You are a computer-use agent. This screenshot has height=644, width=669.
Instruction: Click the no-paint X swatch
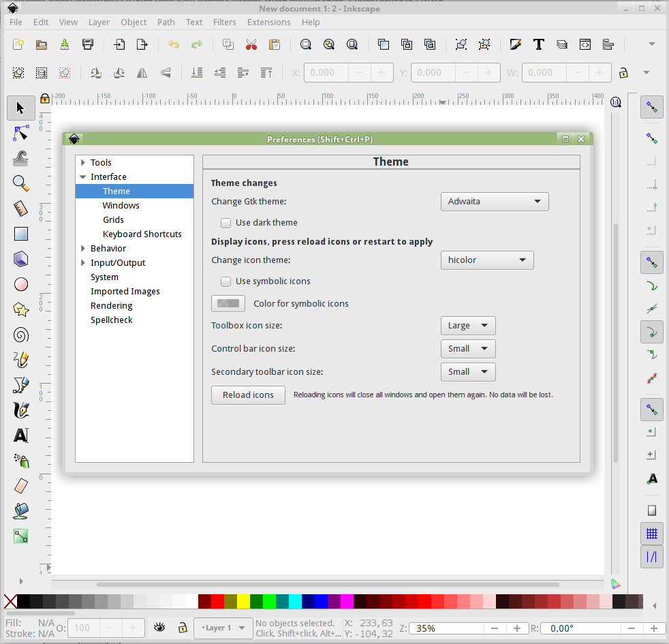(11, 601)
